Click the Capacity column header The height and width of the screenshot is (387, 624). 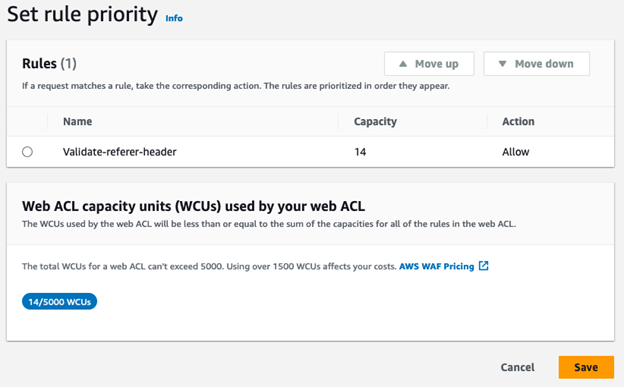coord(375,121)
